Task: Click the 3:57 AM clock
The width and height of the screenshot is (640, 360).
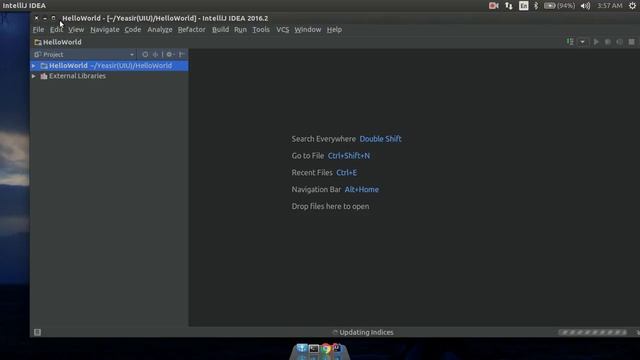Action: coord(610,6)
